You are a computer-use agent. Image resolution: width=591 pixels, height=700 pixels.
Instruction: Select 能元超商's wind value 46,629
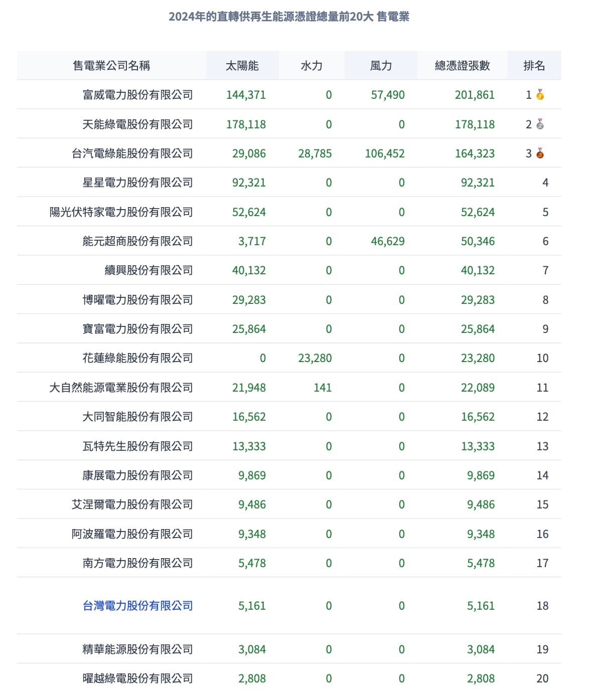point(387,241)
